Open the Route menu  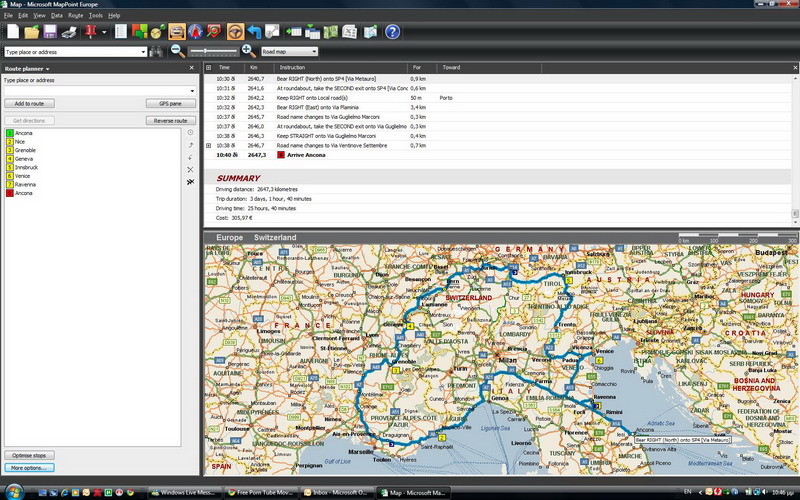[75, 16]
